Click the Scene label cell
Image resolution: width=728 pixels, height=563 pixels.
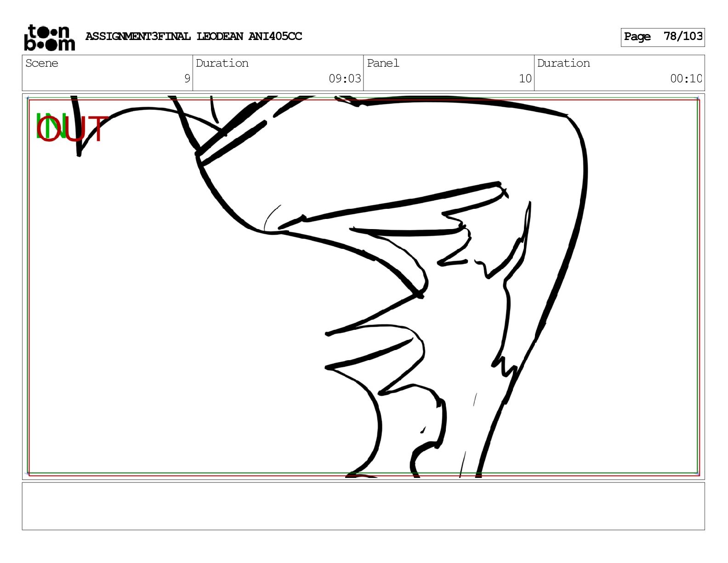tap(107, 73)
